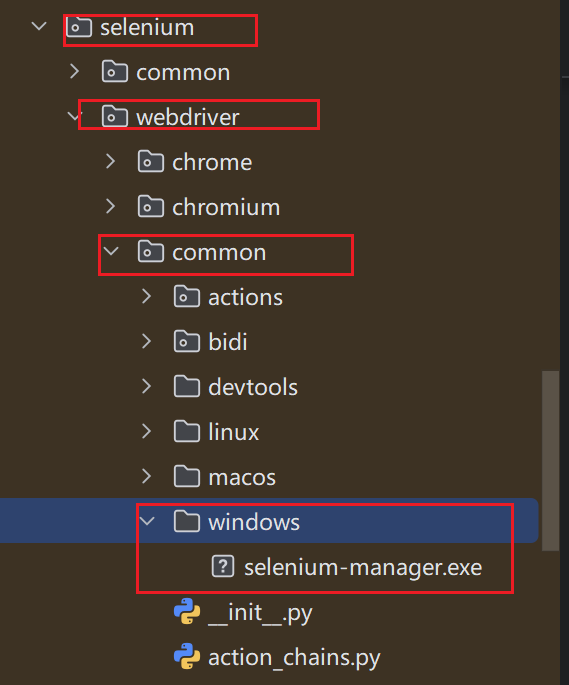Image resolution: width=569 pixels, height=685 pixels.
Task: Select the selenium-manager.exe file
Action: (363, 567)
